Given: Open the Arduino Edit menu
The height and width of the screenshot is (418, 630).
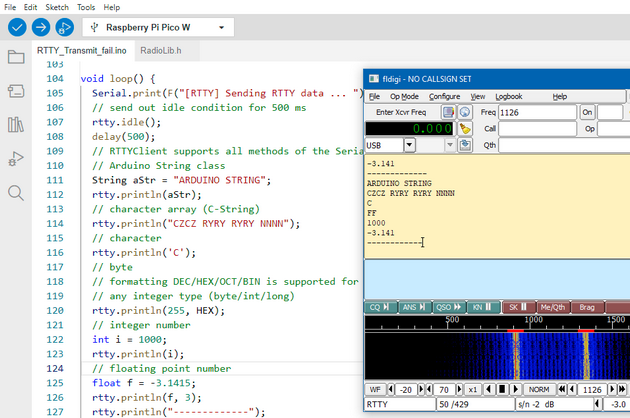Looking at the screenshot, I should point(30,7).
